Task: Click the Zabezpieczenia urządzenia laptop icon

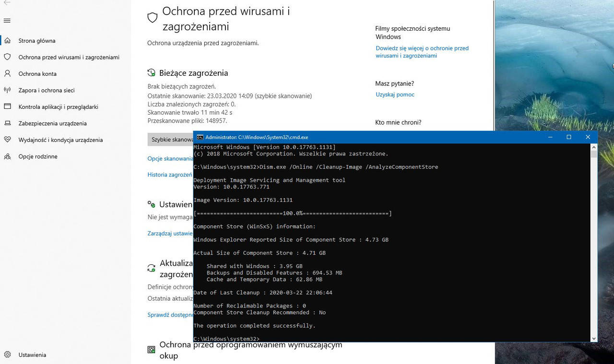Action: (x=7, y=123)
